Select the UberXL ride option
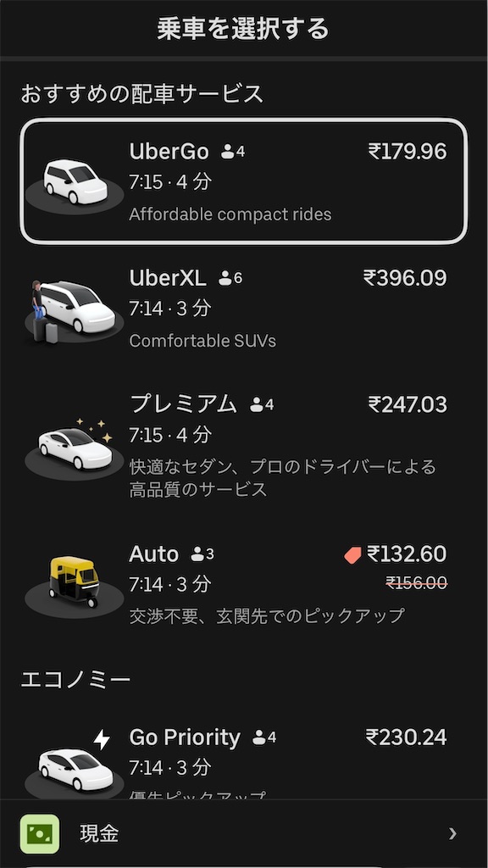 [244, 307]
